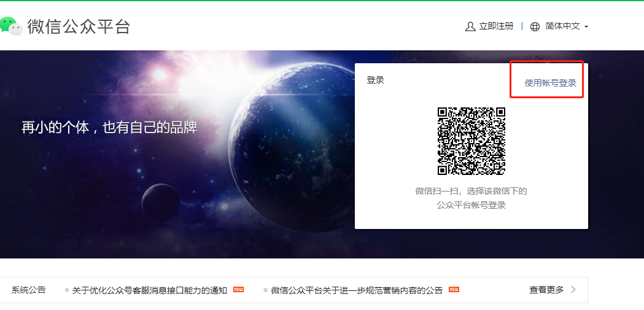Open notice 微信公众平台关于进一步规范营销内容的公告

point(357,290)
